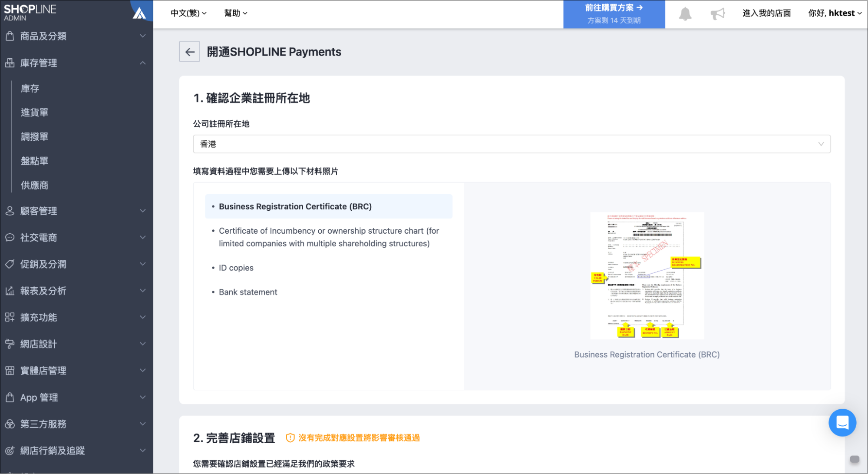The image size is (868, 474).
Task: Open the 調撥單 submenu item
Action: coord(35,137)
